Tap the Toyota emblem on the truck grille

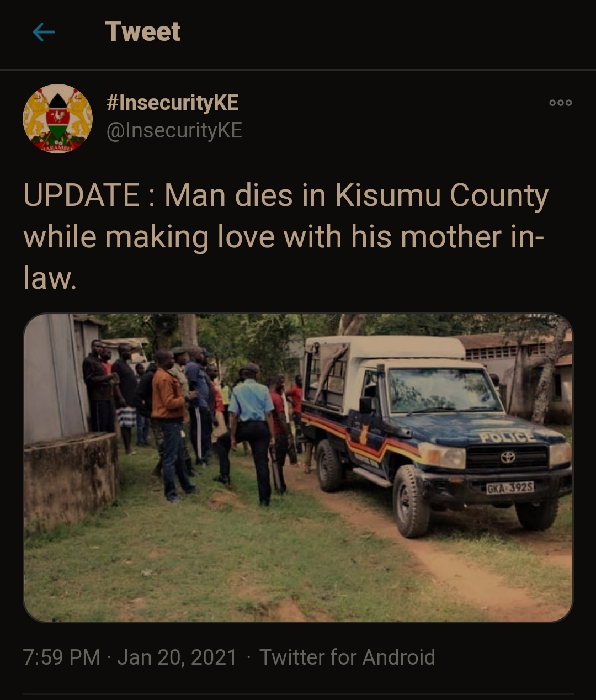(x=507, y=457)
